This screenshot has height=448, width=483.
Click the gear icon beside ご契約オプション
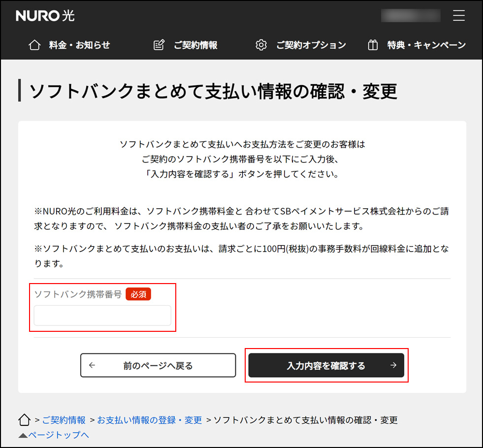[x=261, y=45]
